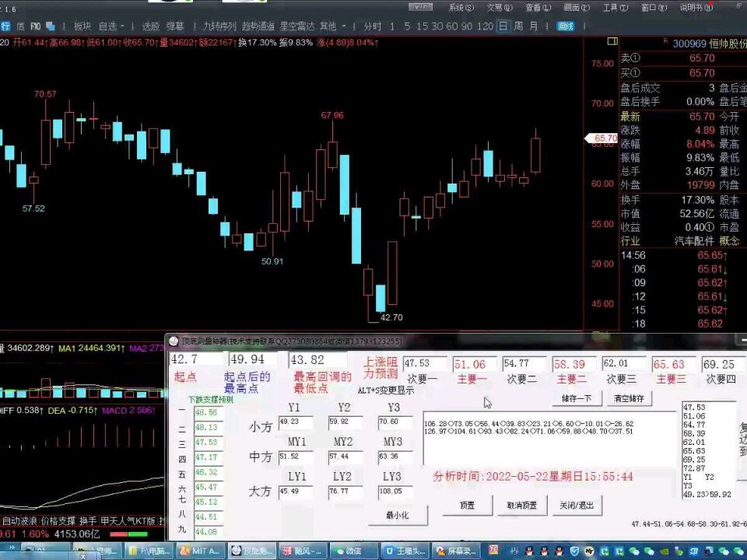Switch to the 周 weekly tab
The width and height of the screenshot is (747, 560).
tap(520, 25)
